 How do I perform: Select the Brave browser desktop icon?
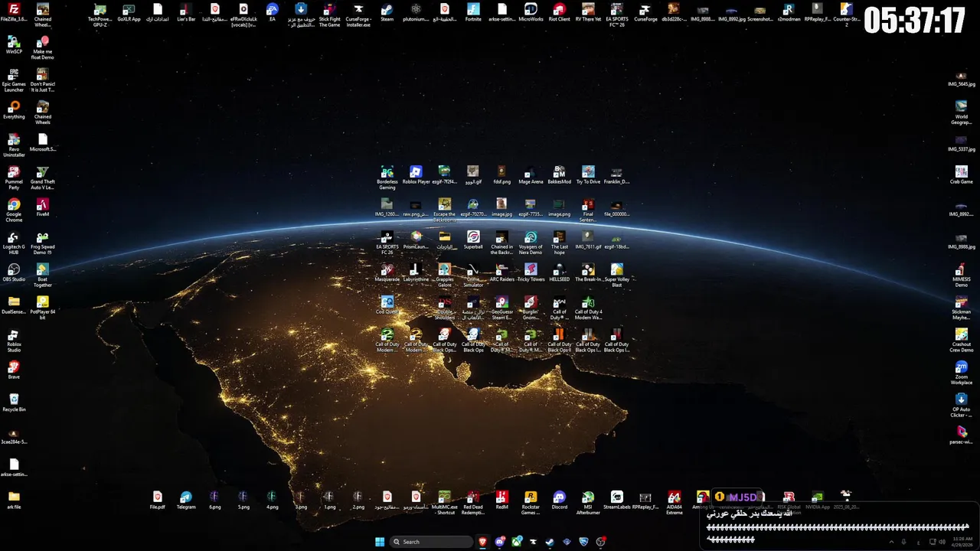(14, 370)
